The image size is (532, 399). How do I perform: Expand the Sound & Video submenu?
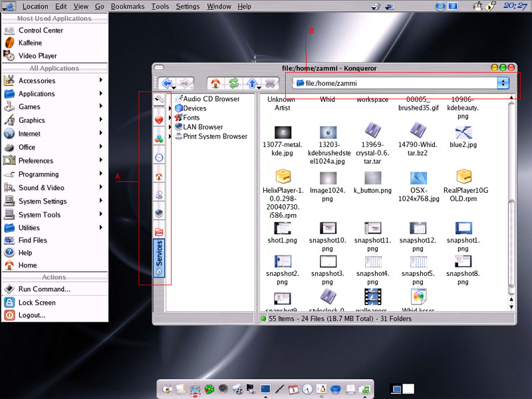(55, 188)
